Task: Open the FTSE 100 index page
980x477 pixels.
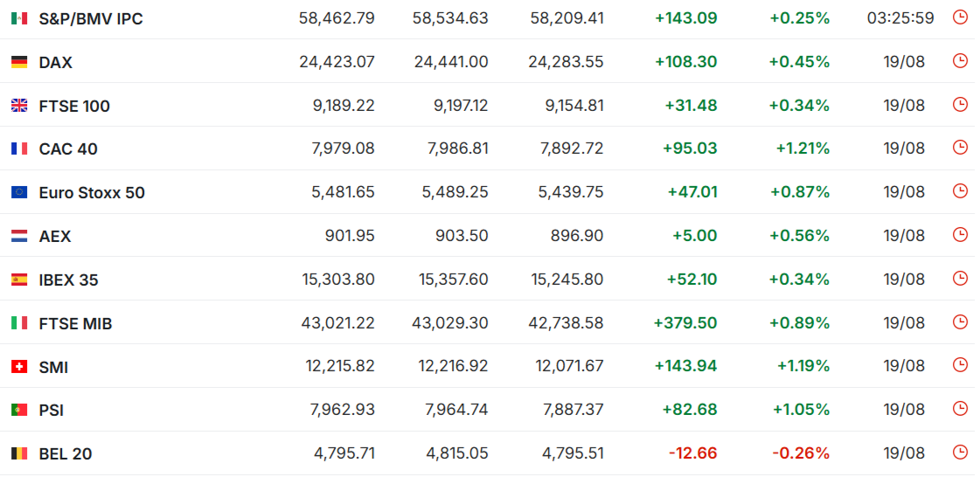Action: (74, 106)
